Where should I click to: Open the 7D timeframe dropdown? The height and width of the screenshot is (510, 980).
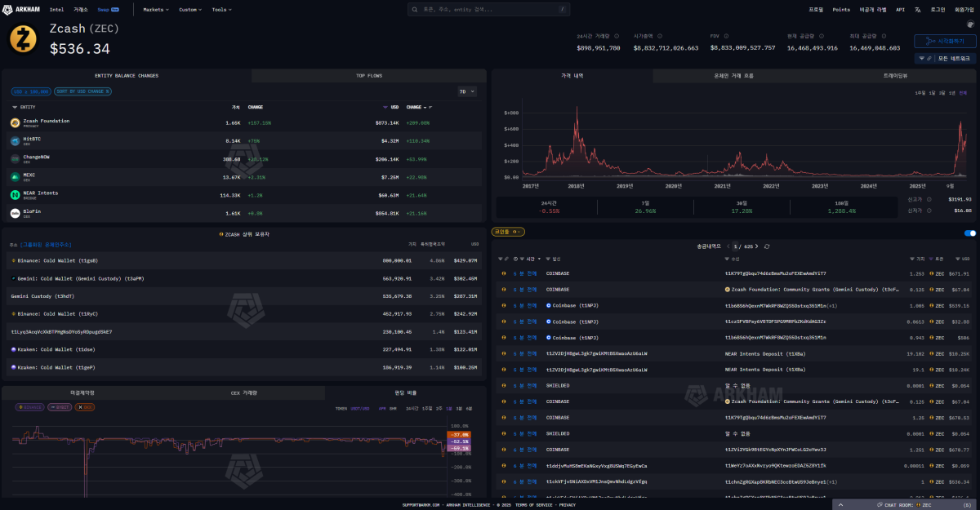pos(467,91)
